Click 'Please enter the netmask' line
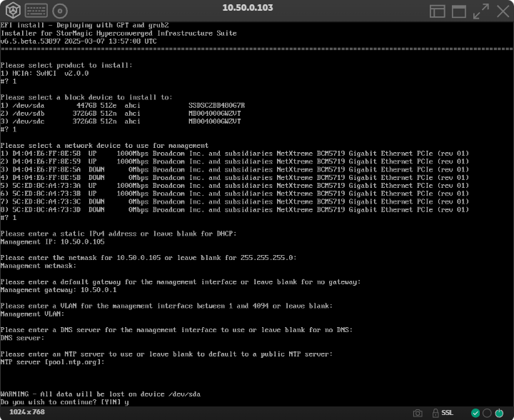The image size is (514, 420). coord(148,258)
